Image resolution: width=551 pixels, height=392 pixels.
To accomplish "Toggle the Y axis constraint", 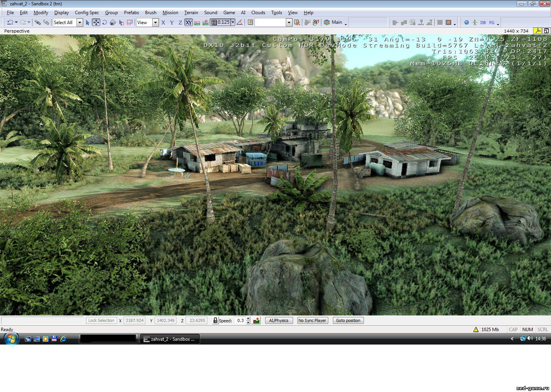I will (x=172, y=23).
